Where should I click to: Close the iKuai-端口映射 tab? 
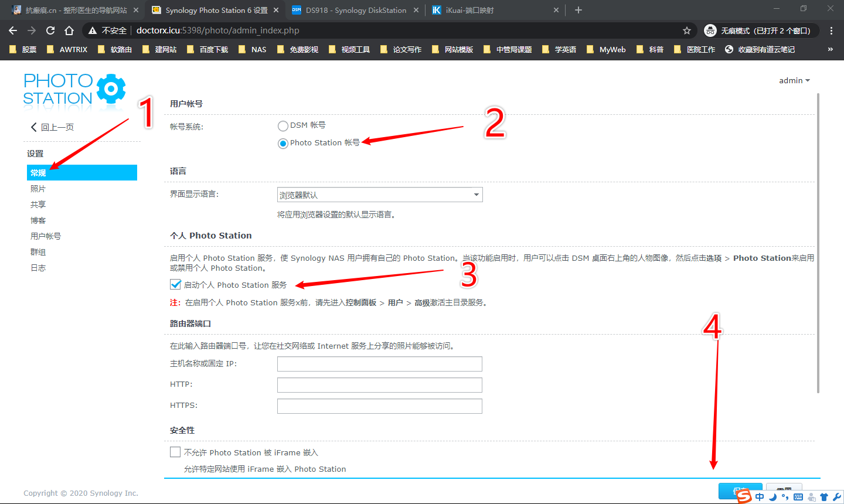[x=556, y=10]
